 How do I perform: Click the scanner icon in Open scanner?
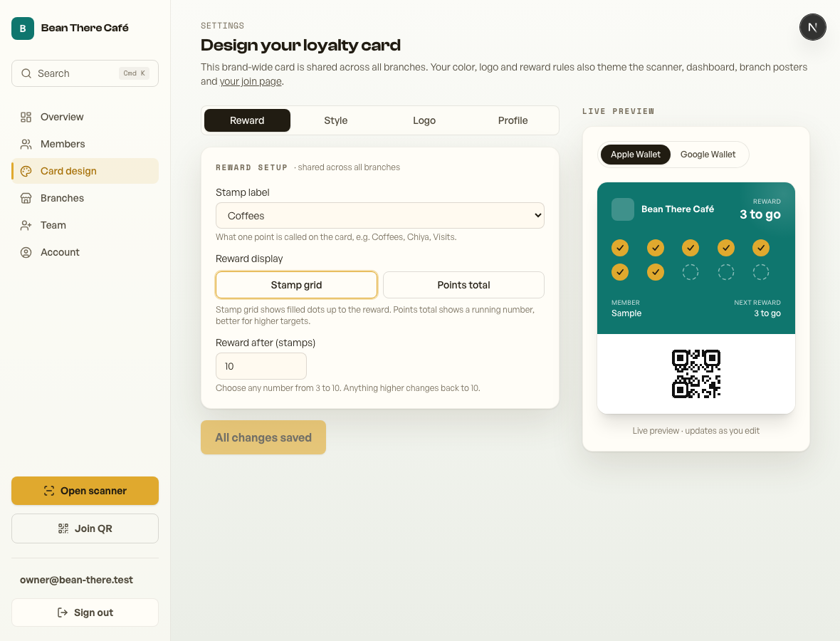(48, 491)
